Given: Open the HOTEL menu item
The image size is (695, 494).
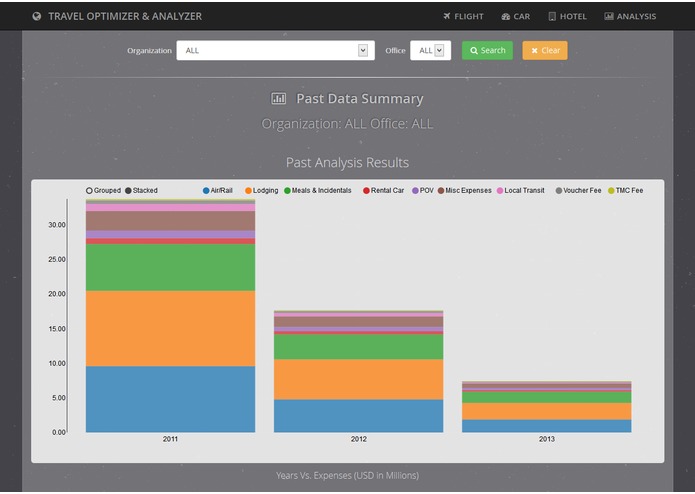Looking at the screenshot, I should click(x=567, y=16).
